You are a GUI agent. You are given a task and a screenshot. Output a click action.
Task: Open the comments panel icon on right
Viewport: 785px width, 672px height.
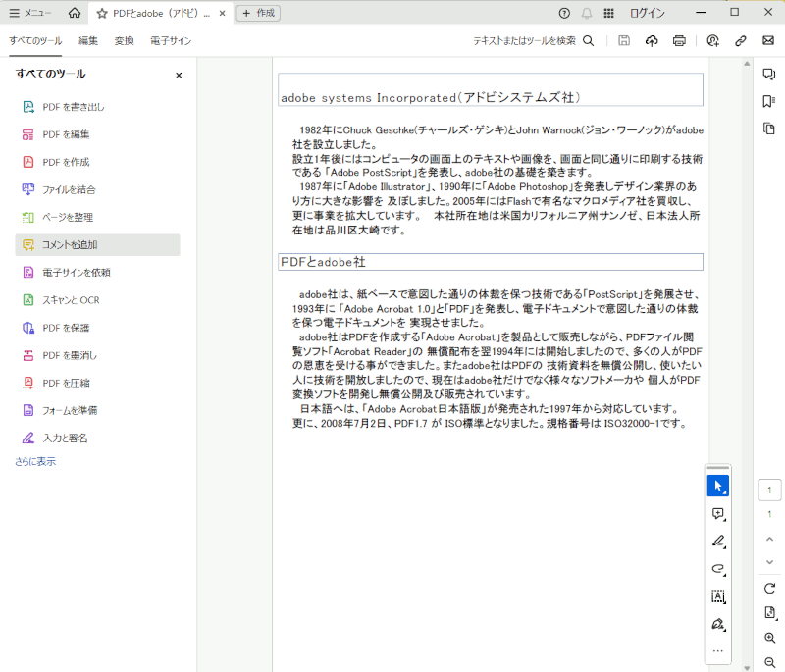pyautogui.click(x=769, y=75)
